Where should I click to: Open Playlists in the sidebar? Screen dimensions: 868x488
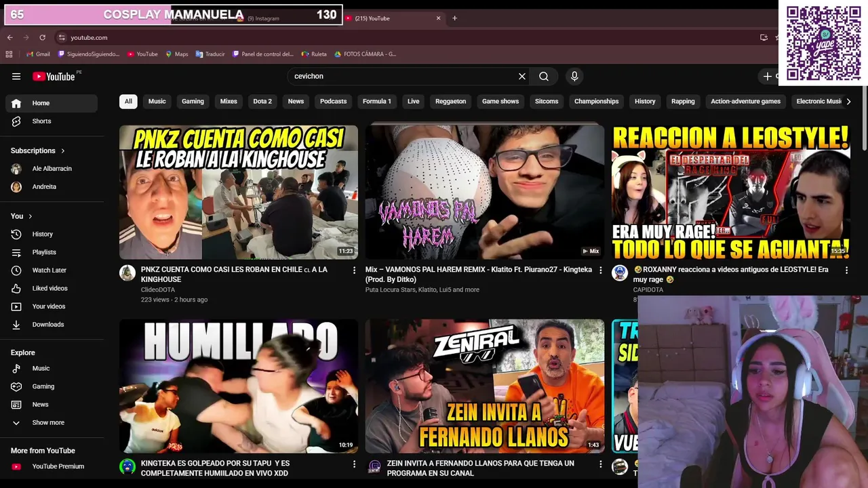point(52,252)
